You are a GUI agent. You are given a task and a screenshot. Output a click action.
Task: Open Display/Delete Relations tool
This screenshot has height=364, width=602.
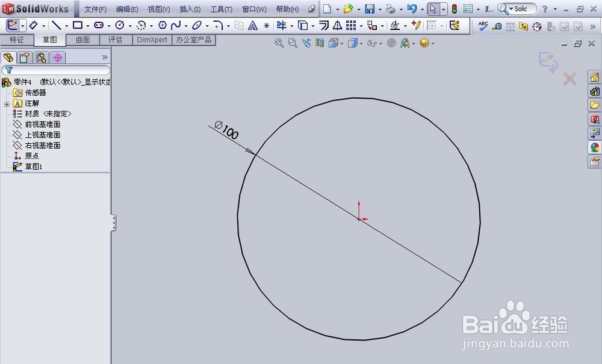click(x=395, y=26)
